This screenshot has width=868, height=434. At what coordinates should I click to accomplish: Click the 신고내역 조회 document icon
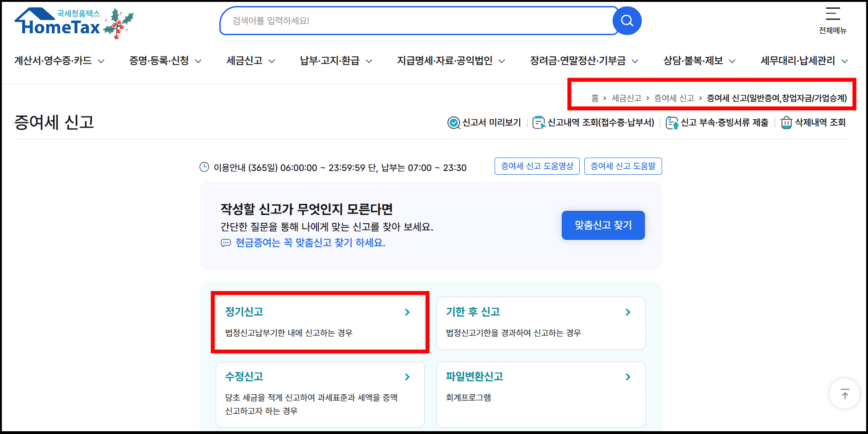pos(538,122)
